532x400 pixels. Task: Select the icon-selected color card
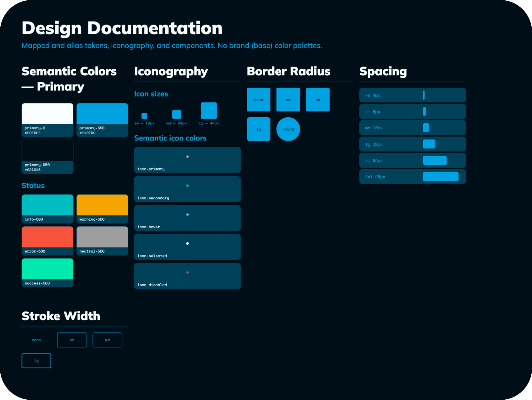coord(187,247)
